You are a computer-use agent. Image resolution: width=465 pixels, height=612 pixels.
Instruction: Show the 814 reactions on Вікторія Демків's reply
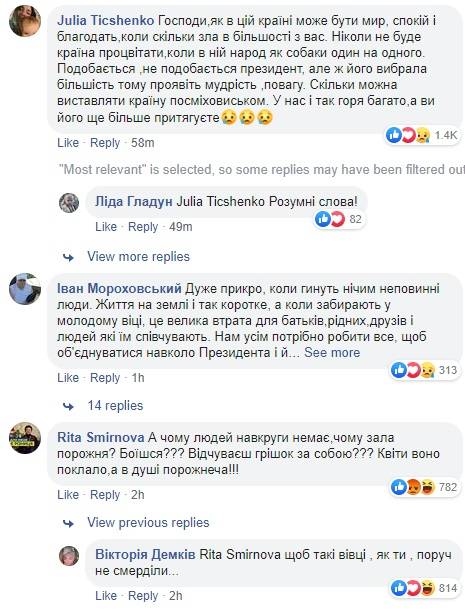424,588
